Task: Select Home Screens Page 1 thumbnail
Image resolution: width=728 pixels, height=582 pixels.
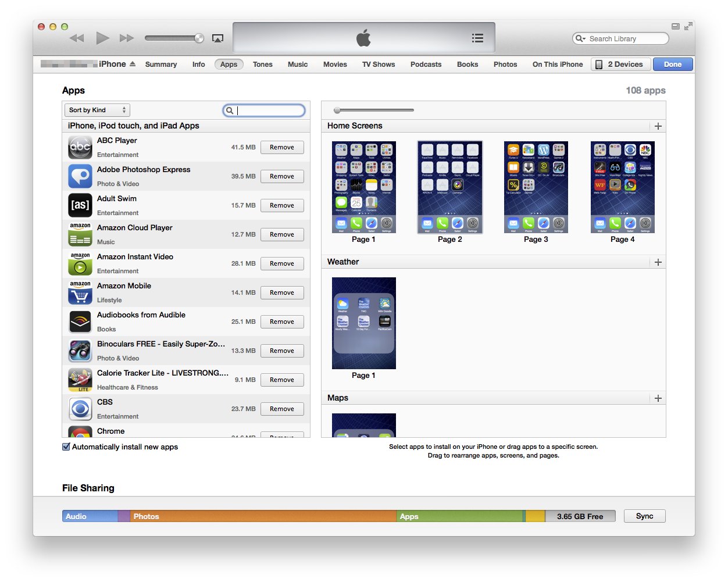Action: point(363,187)
